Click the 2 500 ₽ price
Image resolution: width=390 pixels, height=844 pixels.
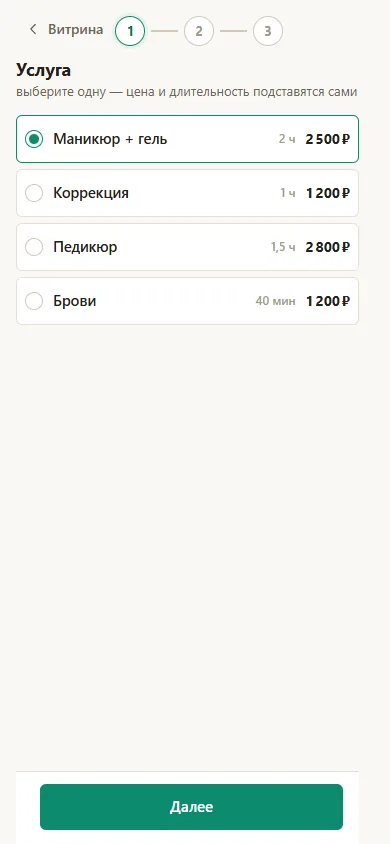328,139
